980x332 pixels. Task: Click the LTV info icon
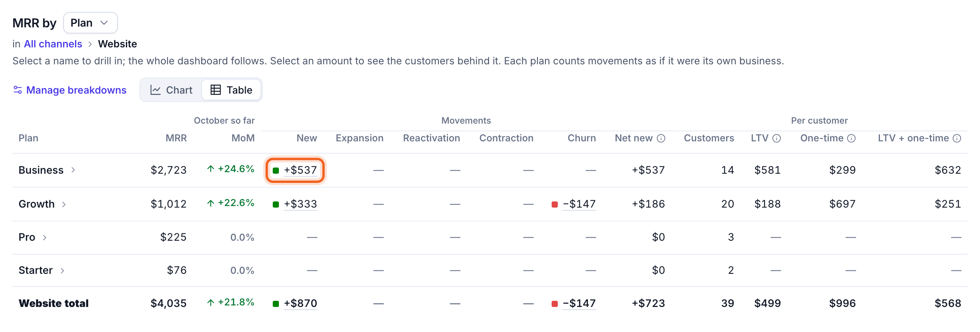777,138
